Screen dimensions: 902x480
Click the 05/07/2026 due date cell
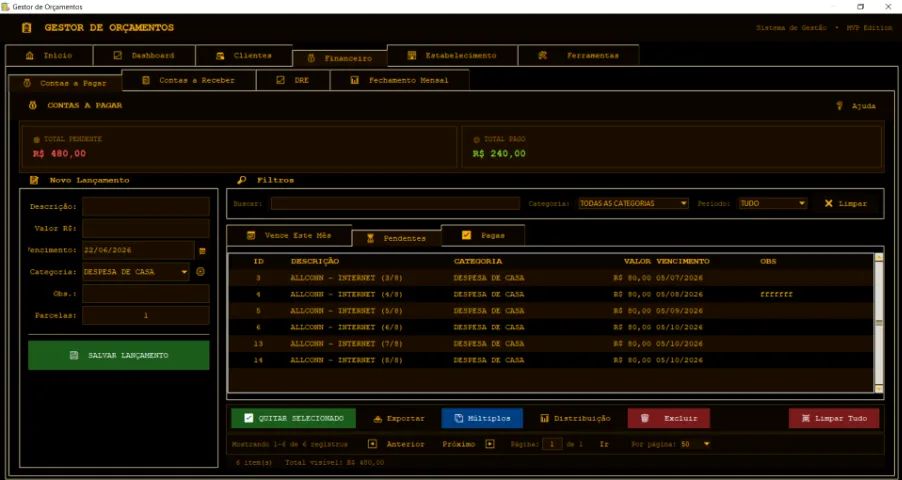tap(679, 278)
